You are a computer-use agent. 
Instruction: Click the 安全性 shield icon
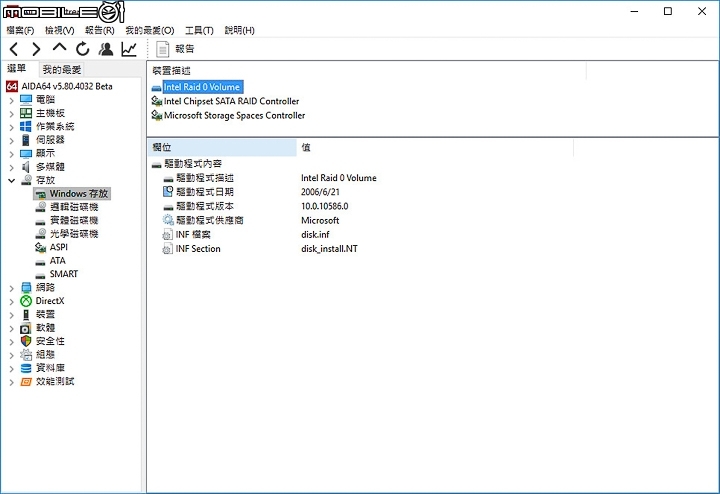tap(26, 341)
